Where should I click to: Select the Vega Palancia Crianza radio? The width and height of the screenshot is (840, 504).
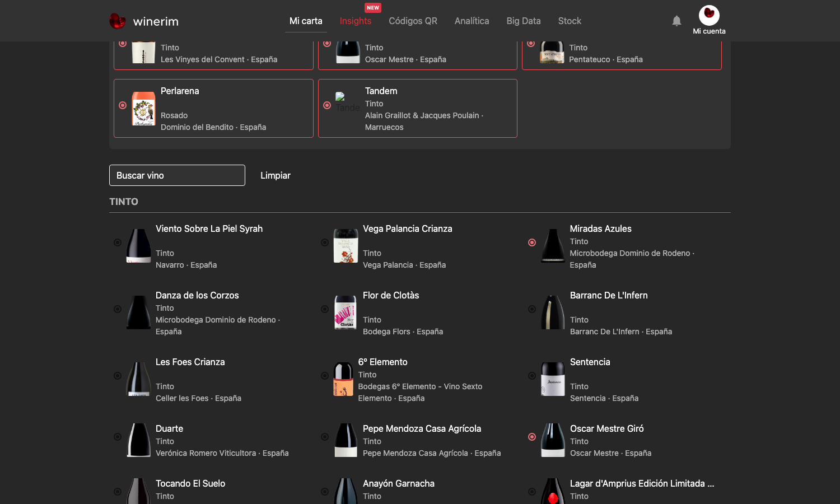coord(325,242)
